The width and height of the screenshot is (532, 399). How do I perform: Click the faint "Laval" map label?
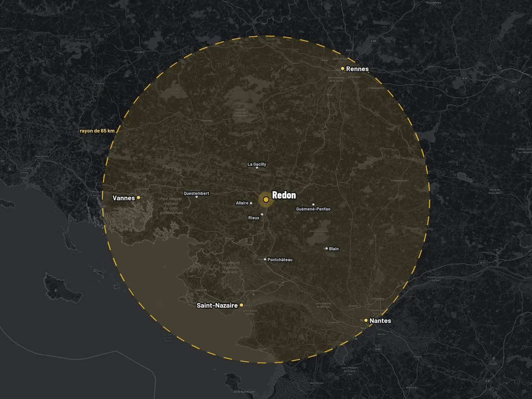point(514,82)
